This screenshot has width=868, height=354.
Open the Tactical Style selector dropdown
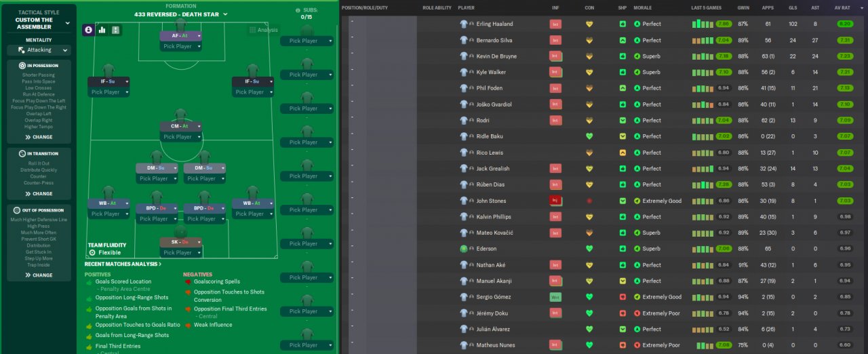point(67,23)
